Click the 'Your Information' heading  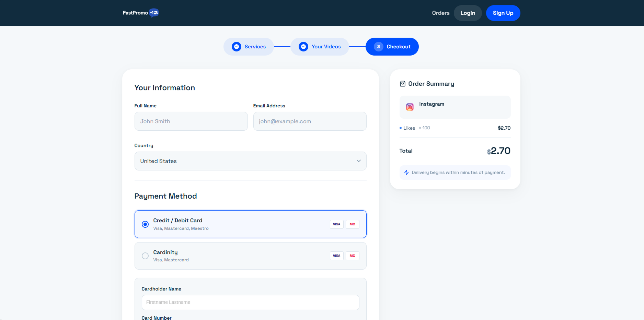(x=165, y=88)
